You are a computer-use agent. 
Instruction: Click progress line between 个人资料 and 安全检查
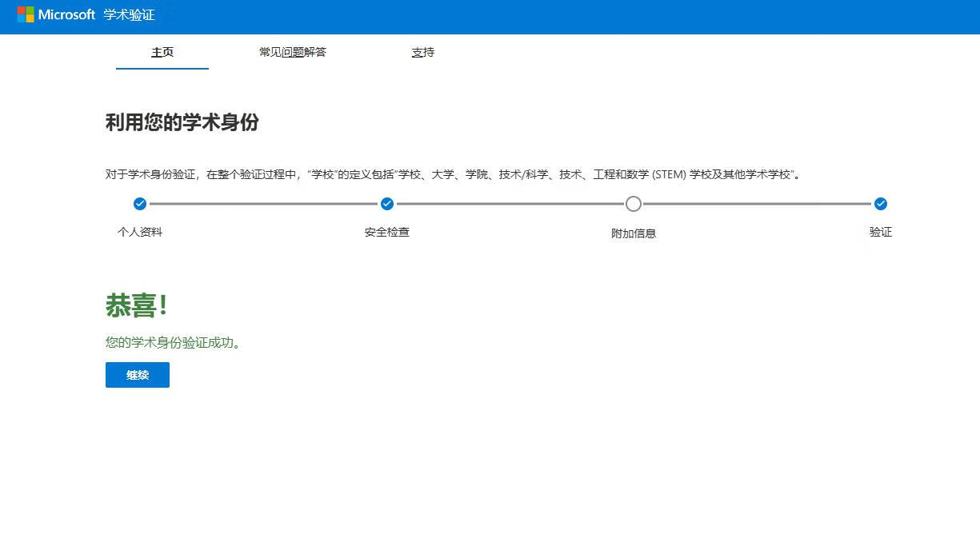pyautogui.click(x=263, y=204)
